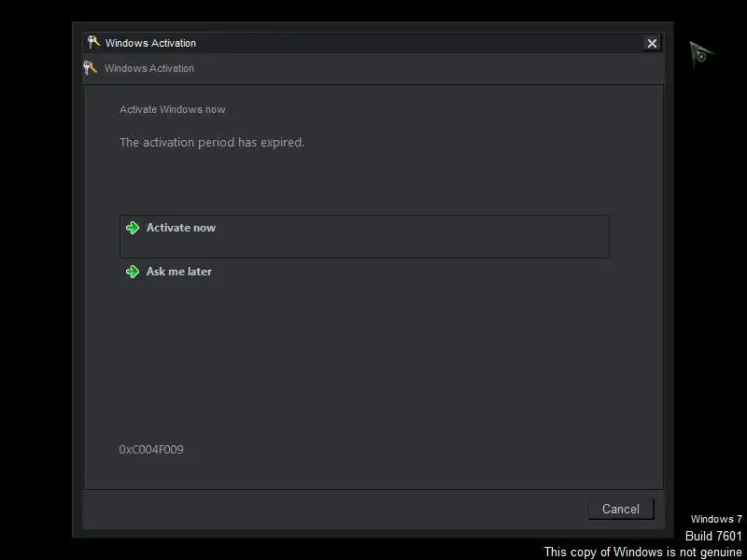Image resolution: width=747 pixels, height=560 pixels.
Task: Click error code 0xC004F009
Action: point(151,450)
